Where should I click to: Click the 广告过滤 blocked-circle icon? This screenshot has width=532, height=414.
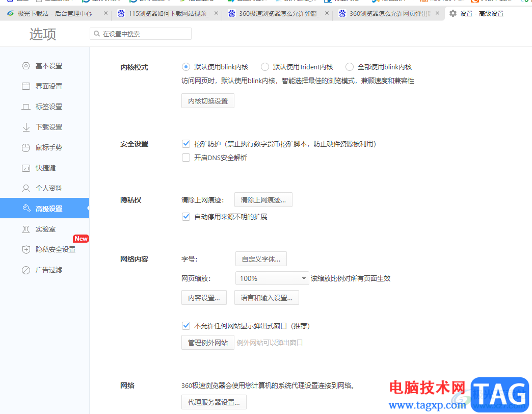click(x=26, y=270)
